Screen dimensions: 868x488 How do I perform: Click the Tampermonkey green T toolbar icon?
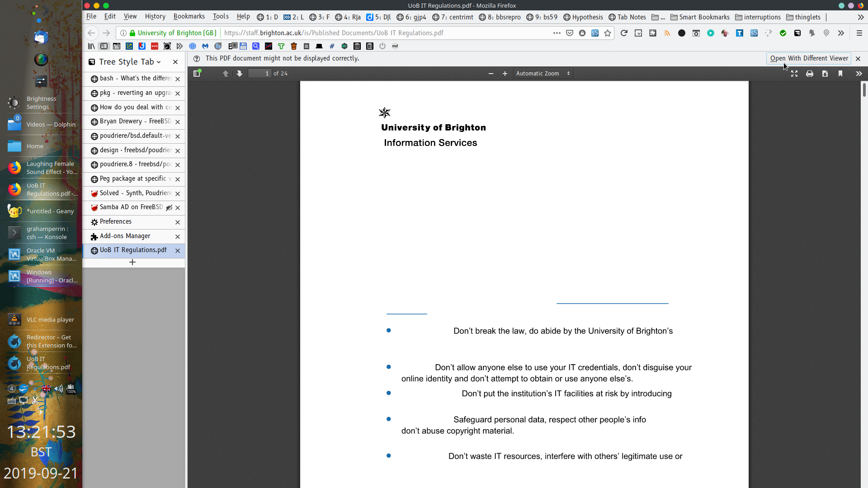click(x=281, y=46)
